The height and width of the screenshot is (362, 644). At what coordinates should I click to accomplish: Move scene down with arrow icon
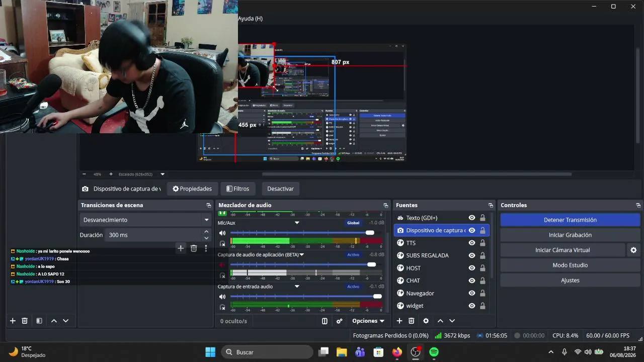tap(65, 321)
